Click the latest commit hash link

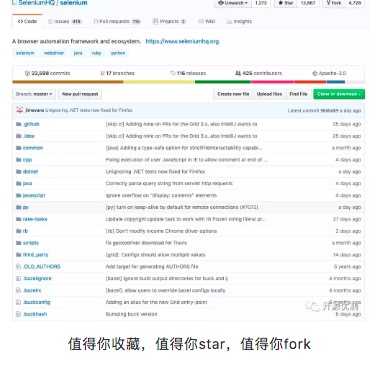pos(329,110)
